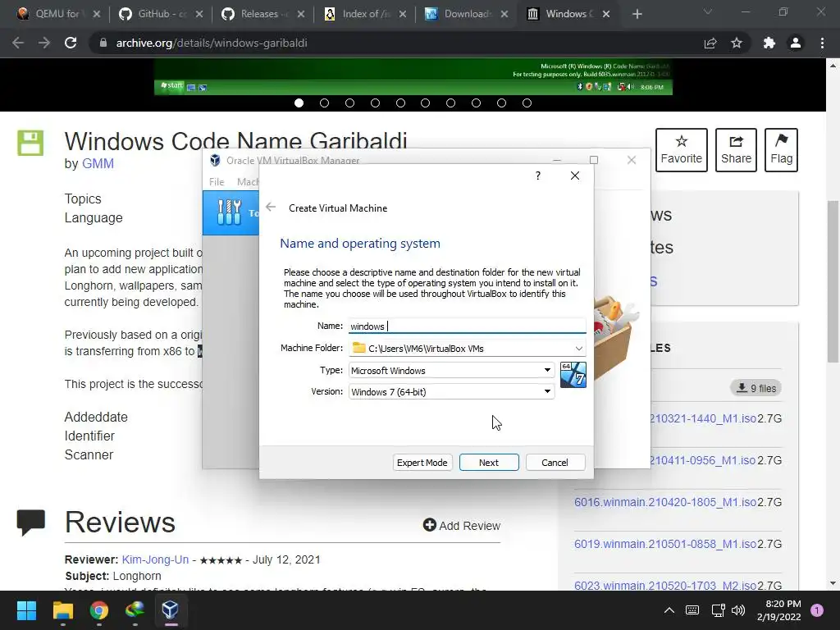The height and width of the screenshot is (630, 840).
Task: Switch to the Download browser tab
Action: (467, 14)
